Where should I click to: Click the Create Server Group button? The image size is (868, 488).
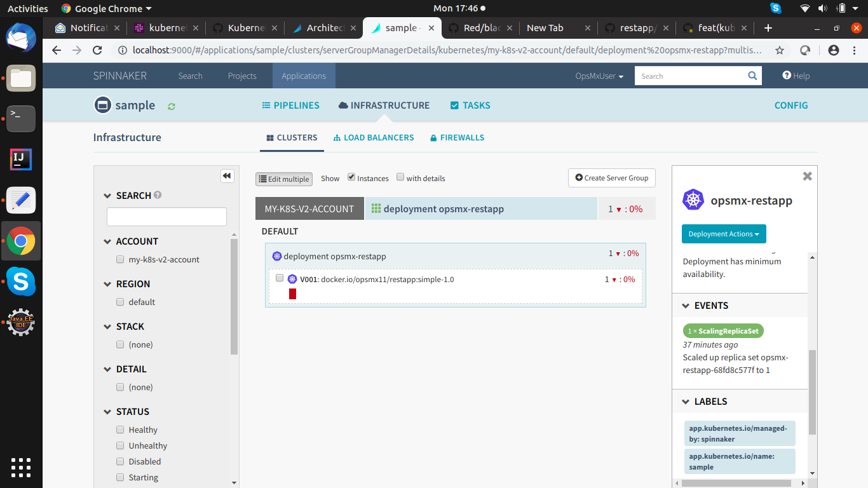611,178
